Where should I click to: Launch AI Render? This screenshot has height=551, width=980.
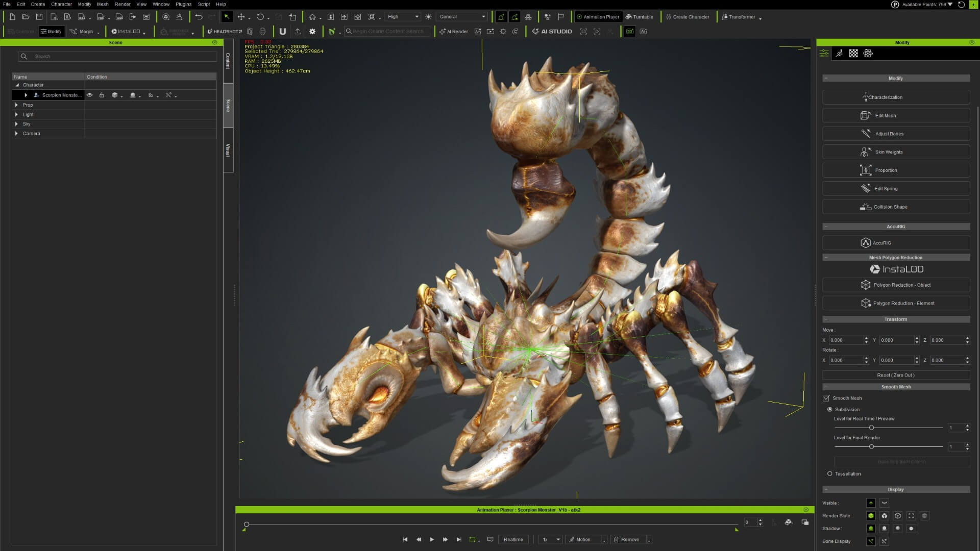tap(454, 32)
